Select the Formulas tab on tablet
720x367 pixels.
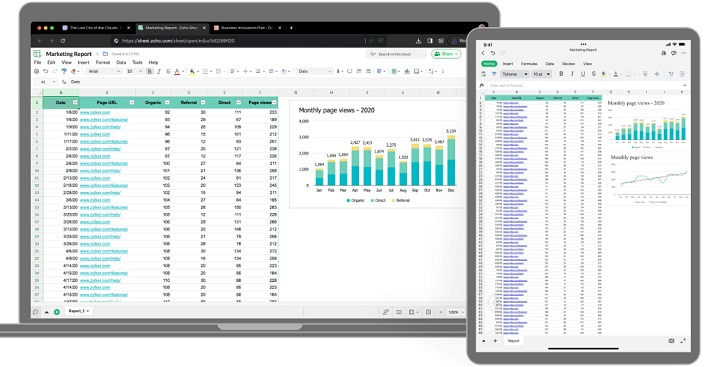tap(529, 64)
